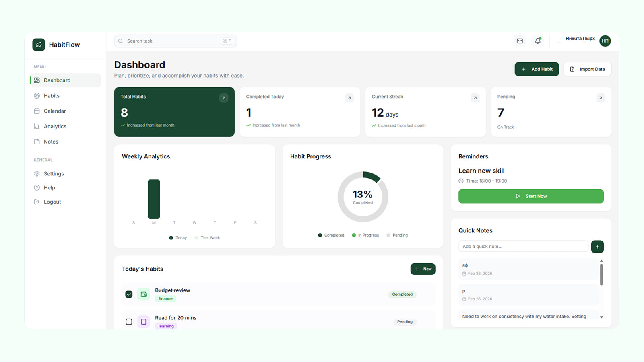Screen dimensions: 644x362
Task: Open the Habits section in sidebar
Action: tap(52, 95)
